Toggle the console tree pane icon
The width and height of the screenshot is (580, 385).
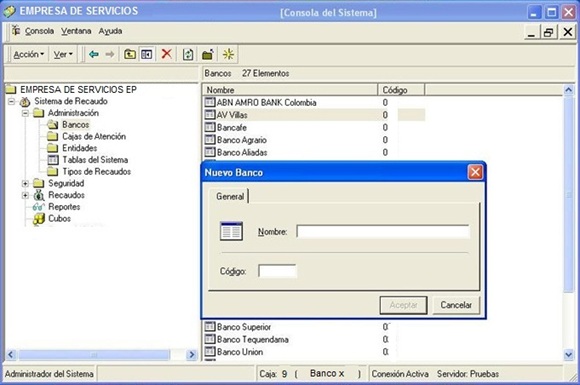146,54
